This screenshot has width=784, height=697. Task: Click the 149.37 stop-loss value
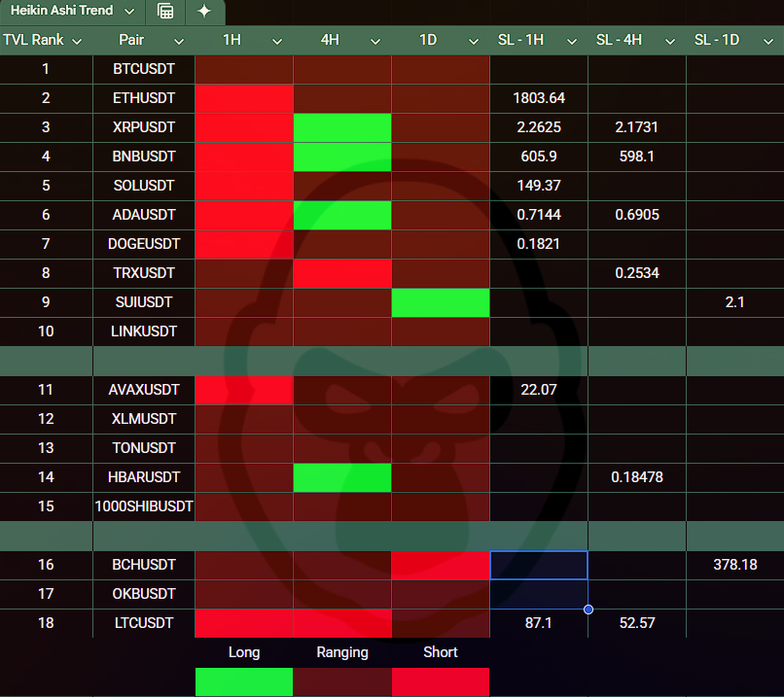coord(539,186)
